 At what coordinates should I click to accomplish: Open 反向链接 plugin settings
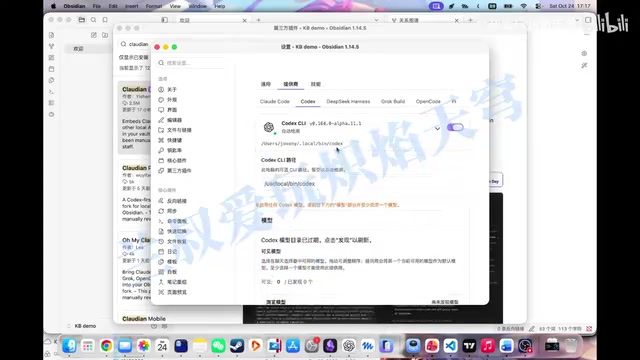(176, 201)
